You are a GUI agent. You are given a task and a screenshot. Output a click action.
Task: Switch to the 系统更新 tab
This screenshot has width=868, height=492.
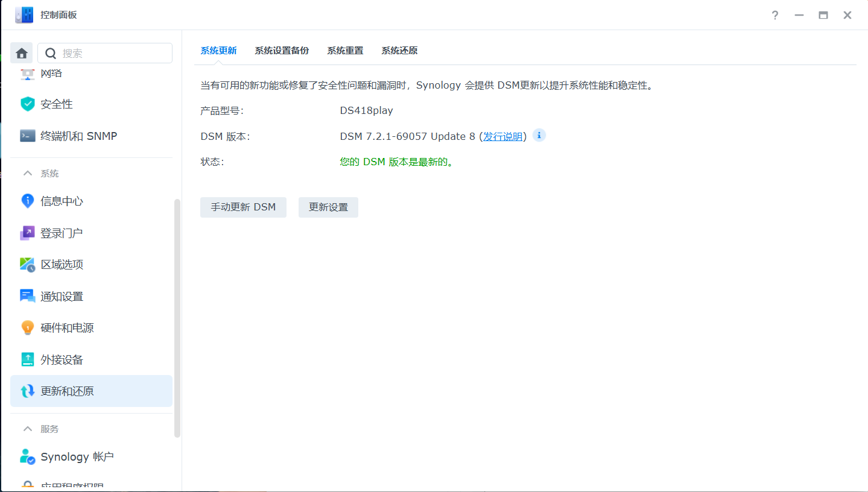click(218, 51)
